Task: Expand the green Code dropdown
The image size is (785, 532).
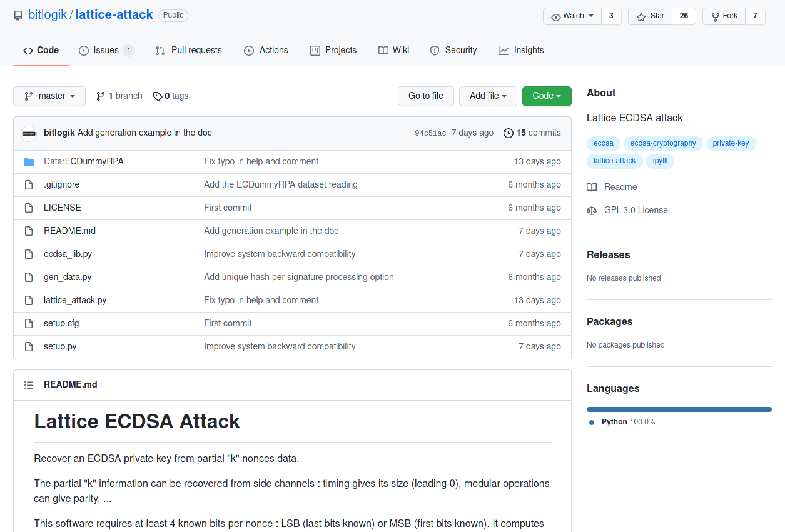Action: 546,96
